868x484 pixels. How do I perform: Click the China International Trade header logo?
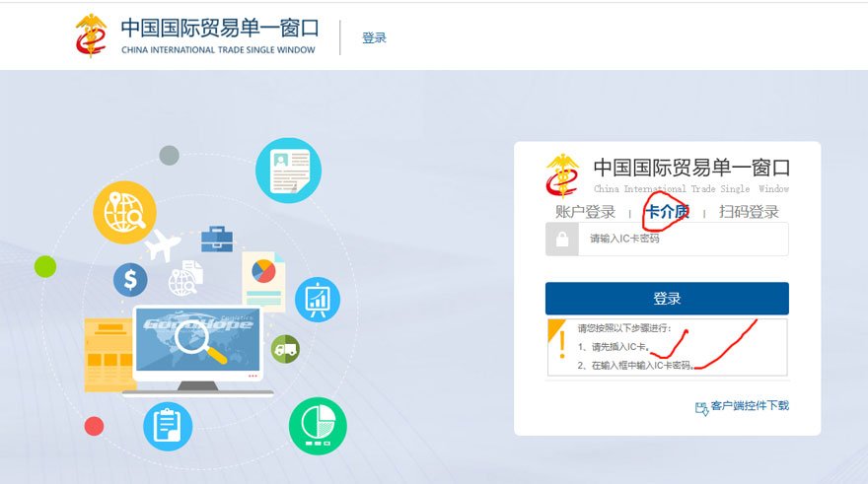tap(195, 35)
